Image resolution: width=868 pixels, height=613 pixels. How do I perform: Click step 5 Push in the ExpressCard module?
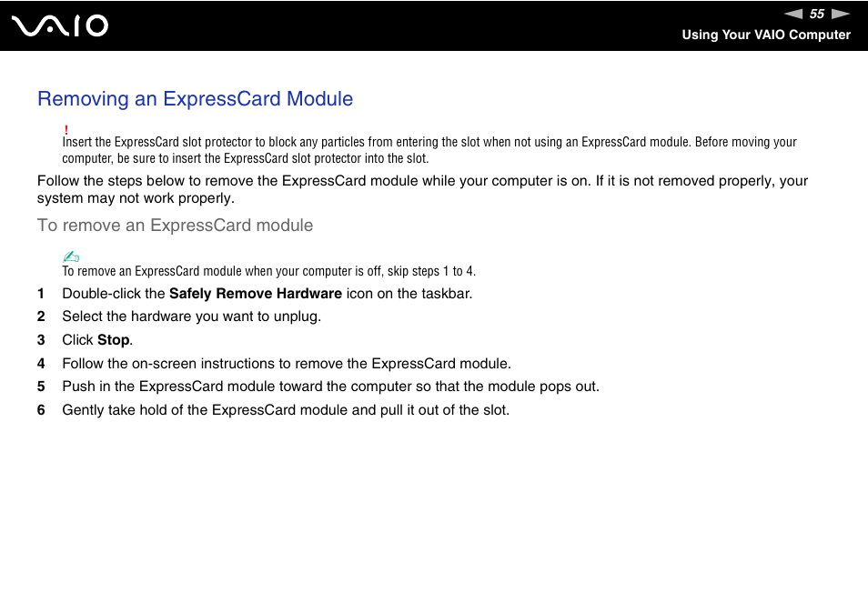pos(330,387)
